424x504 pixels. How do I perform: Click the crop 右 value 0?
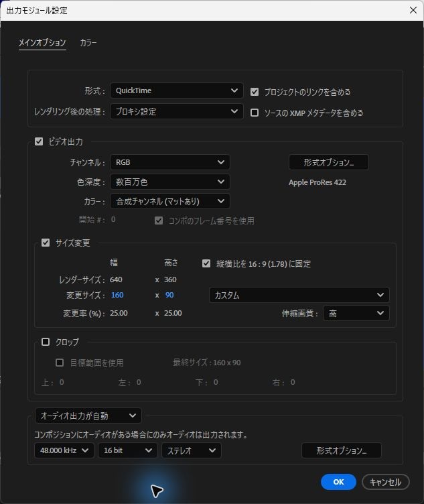[x=293, y=382]
